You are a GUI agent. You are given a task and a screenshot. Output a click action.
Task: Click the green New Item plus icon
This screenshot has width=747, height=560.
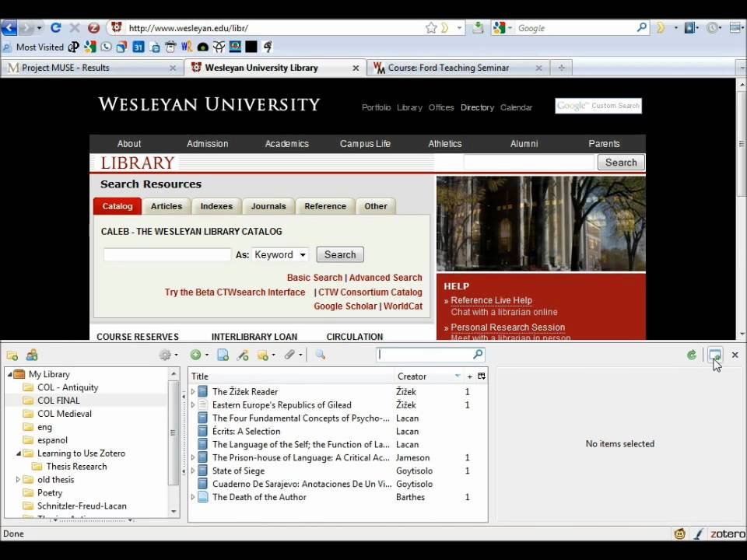coord(195,355)
